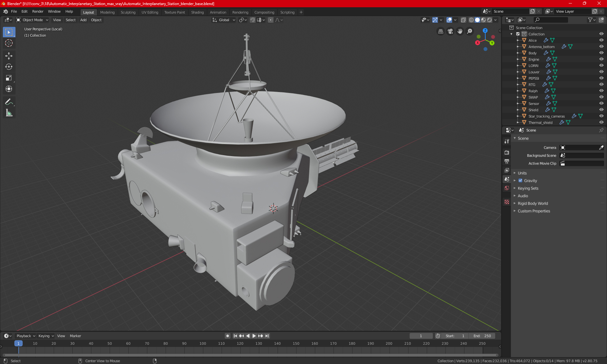The height and width of the screenshot is (364, 607).
Task: Select the Move tool in toolbar
Action: (x=9, y=56)
